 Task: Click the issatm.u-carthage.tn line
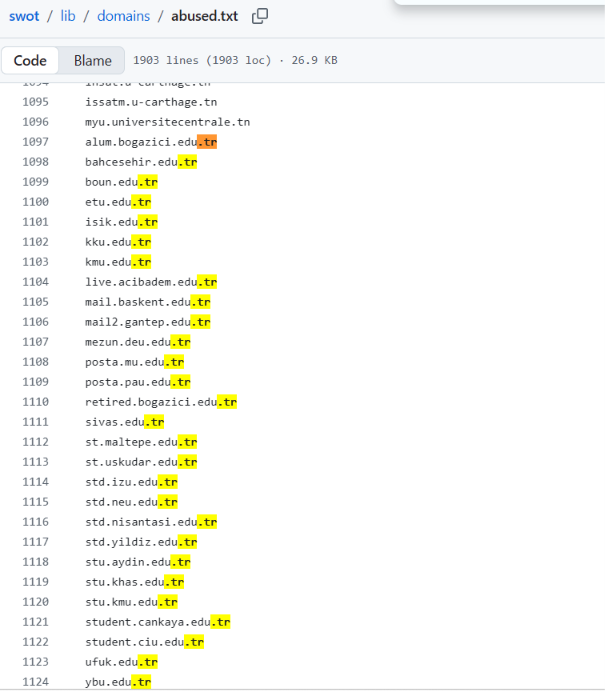151,102
